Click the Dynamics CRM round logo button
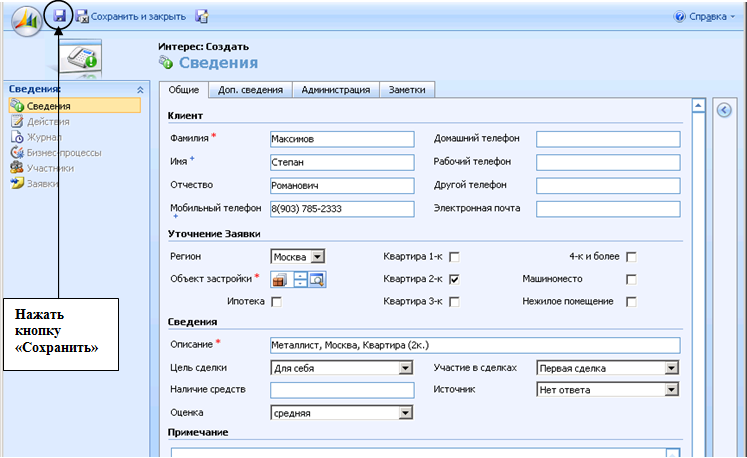This screenshot has height=458, width=747. coord(27,21)
